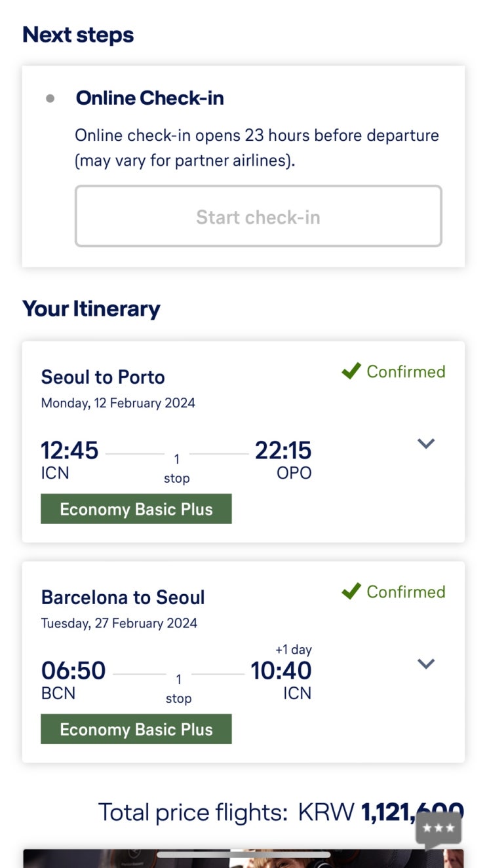The height and width of the screenshot is (868, 487).
Task: Select the Seoul to Porto title
Action: (103, 377)
